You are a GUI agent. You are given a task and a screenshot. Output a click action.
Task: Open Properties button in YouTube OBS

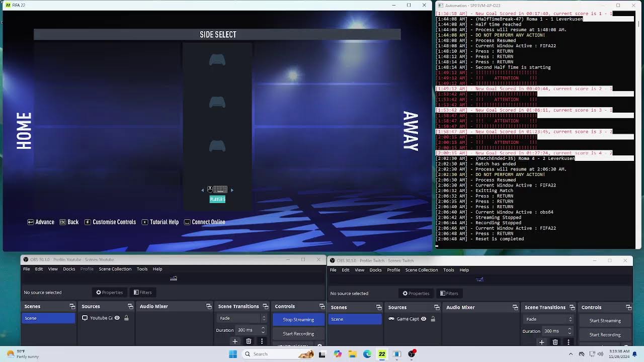pos(109,292)
